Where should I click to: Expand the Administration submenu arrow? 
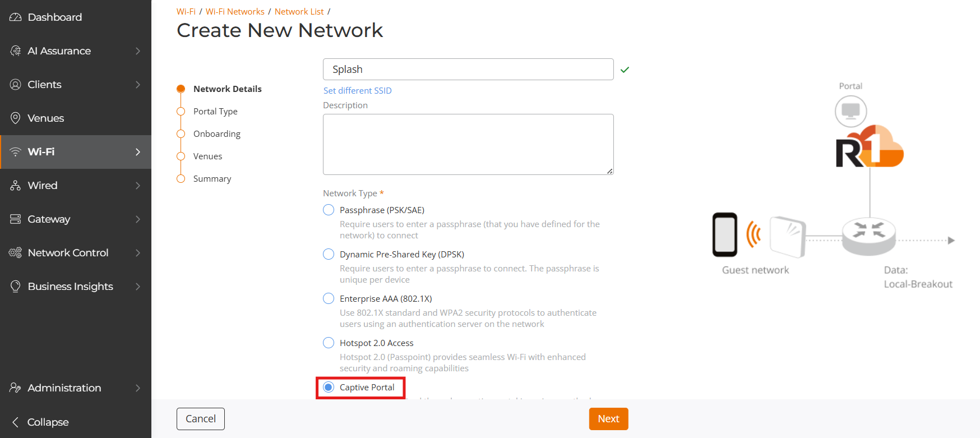pyautogui.click(x=138, y=388)
